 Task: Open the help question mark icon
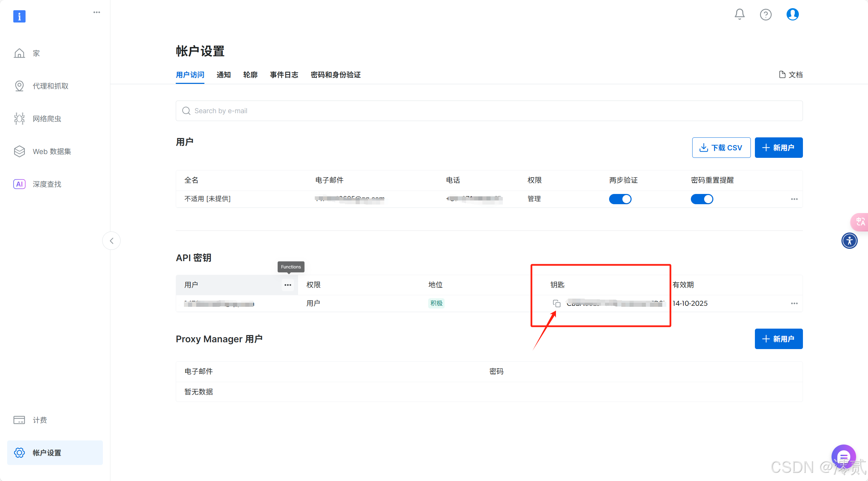pos(765,15)
